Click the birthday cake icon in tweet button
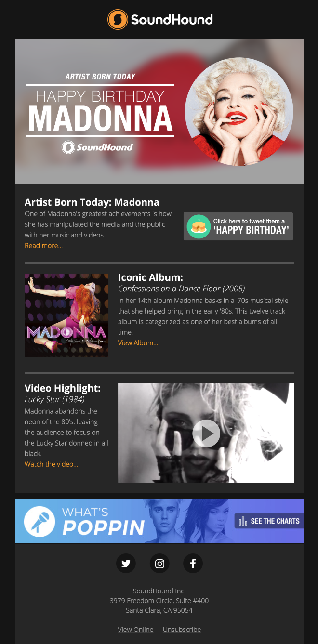 click(199, 226)
